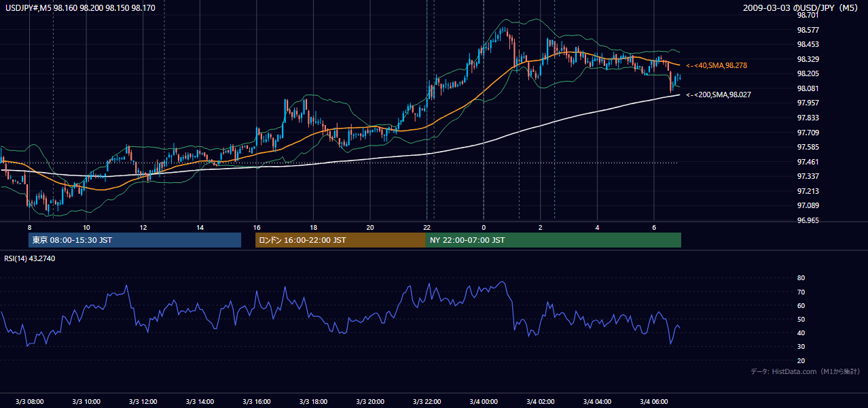Click price axis value 96.965
Image resolution: width=868 pixels, height=408 pixels.
tap(808, 220)
